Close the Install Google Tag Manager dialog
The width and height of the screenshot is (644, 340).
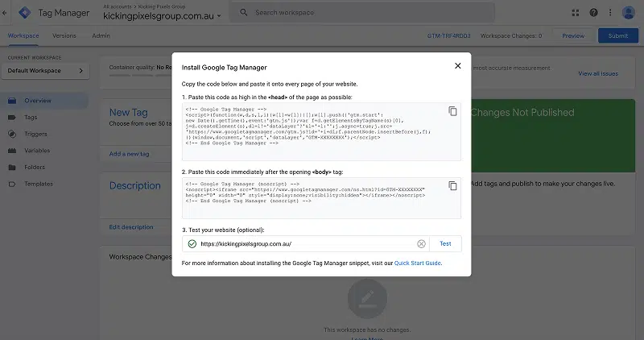457,66
